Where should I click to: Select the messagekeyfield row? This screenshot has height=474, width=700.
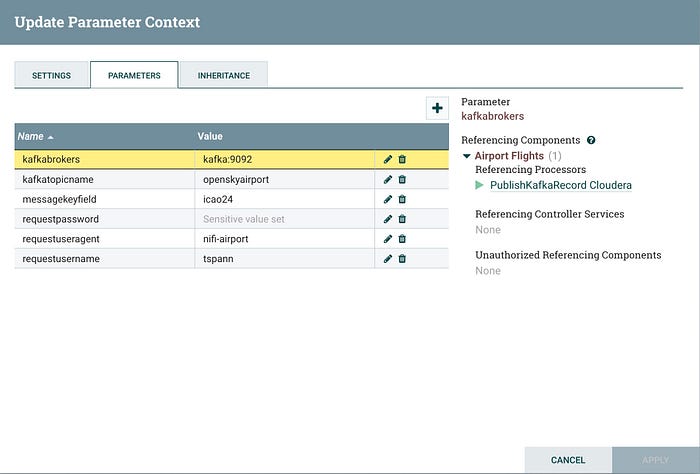pyautogui.click(x=231, y=199)
